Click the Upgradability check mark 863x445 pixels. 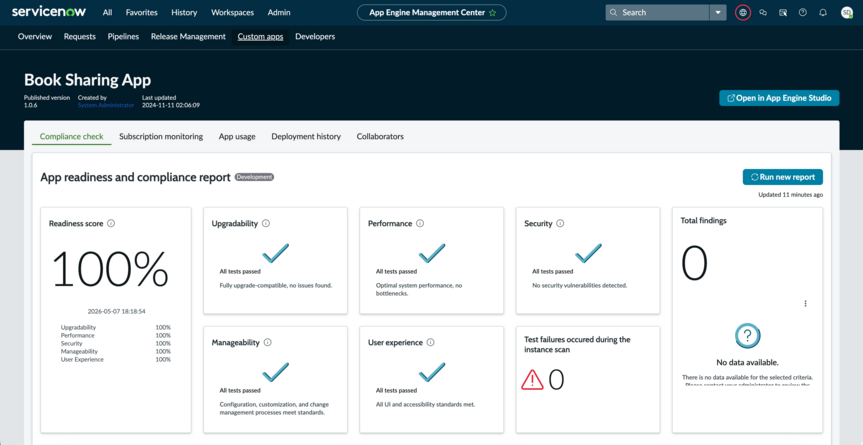pyautogui.click(x=275, y=252)
